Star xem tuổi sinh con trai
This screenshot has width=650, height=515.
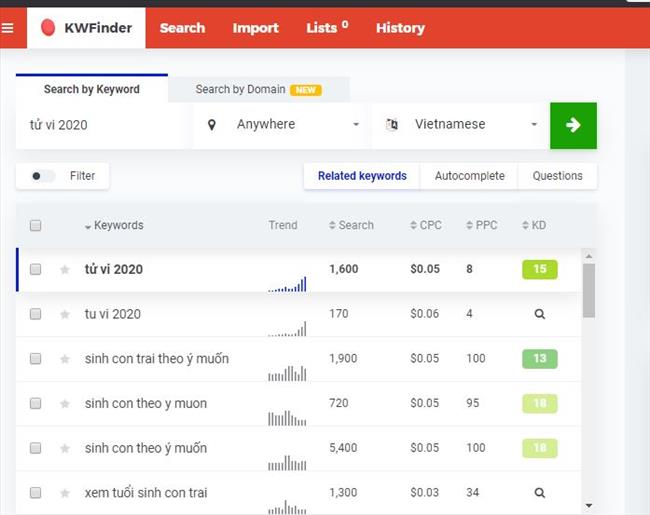(x=65, y=493)
